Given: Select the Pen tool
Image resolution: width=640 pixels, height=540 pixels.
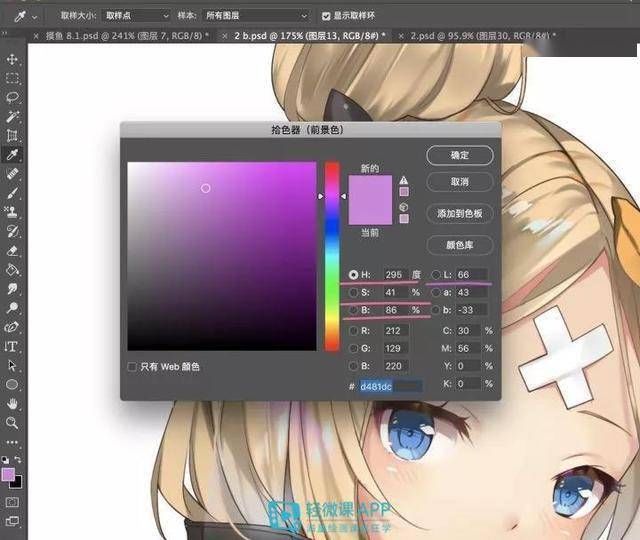Looking at the screenshot, I should 12,327.
